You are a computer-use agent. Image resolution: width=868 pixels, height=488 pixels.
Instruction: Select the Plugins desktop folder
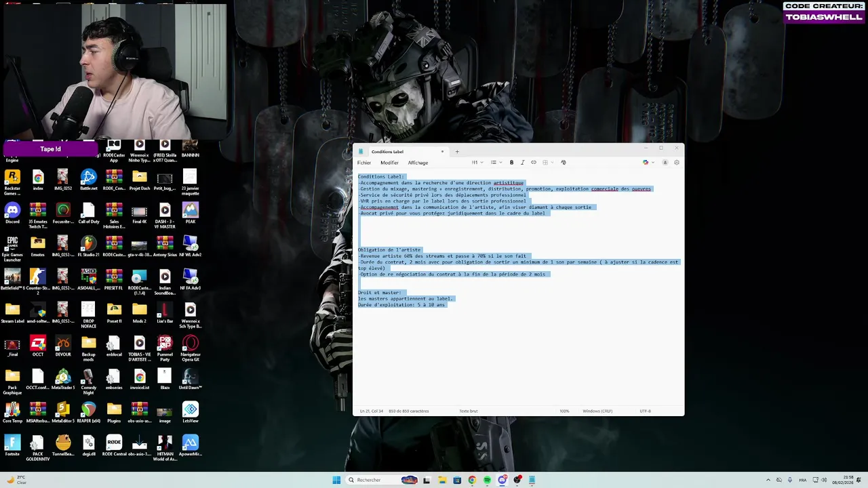pyautogui.click(x=114, y=413)
